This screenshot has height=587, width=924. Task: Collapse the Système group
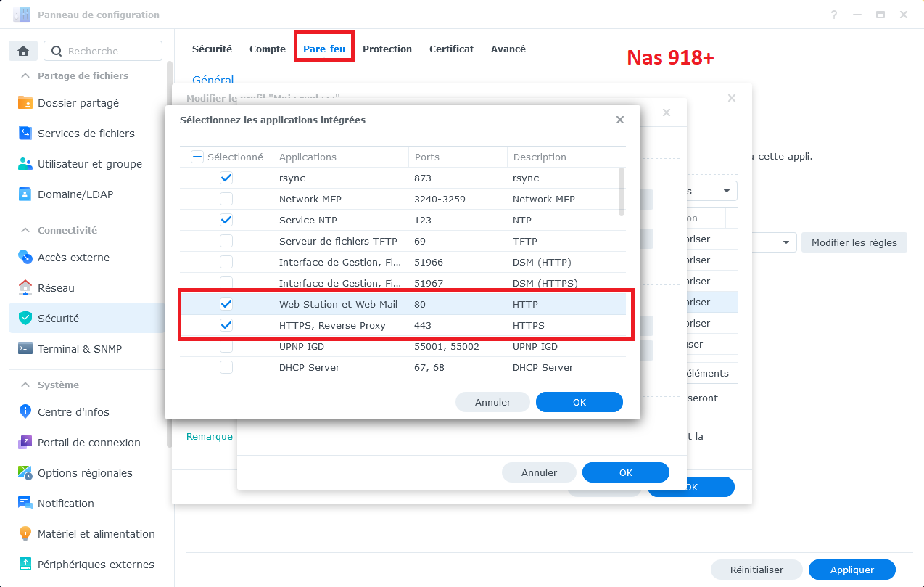25,385
